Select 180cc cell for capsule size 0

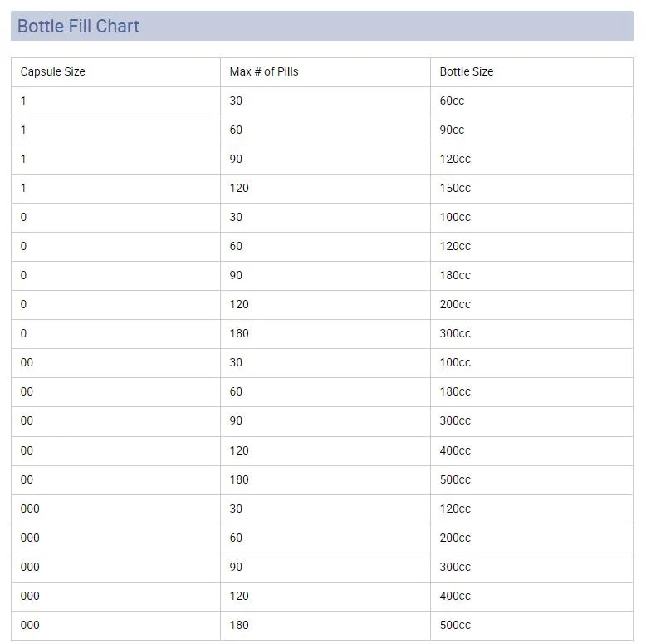[455, 275]
